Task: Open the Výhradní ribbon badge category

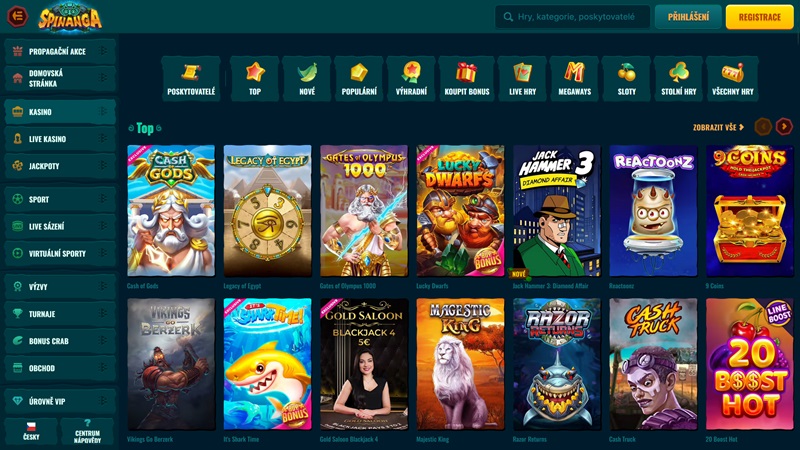Action: pyautogui.click(x=411, y=72)
